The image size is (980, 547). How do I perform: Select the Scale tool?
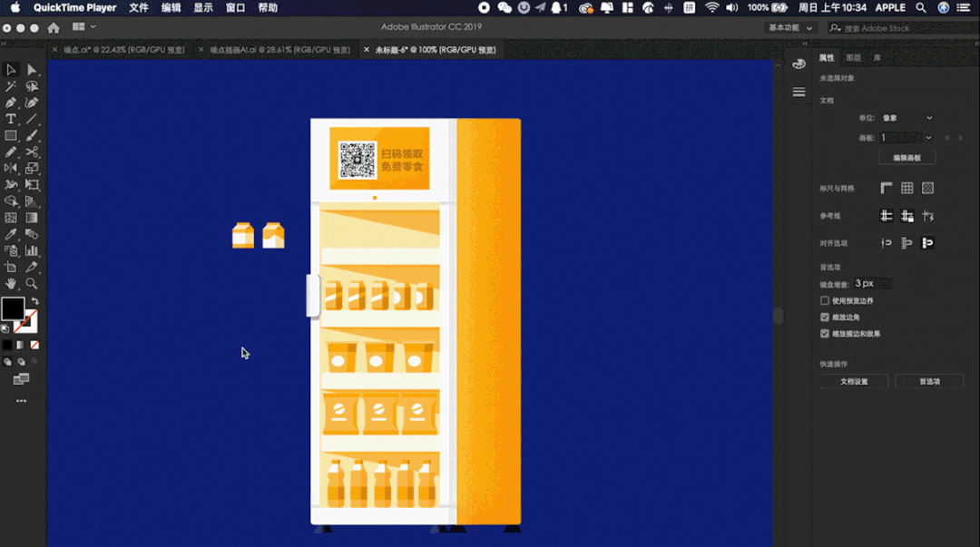(x=31, y=168)
